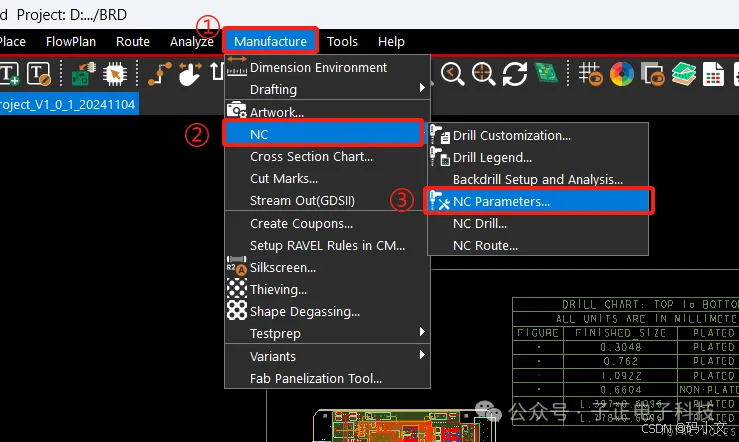Click the 0.3048 drill size cell
The image size is (739, 442).
point(621,347)
